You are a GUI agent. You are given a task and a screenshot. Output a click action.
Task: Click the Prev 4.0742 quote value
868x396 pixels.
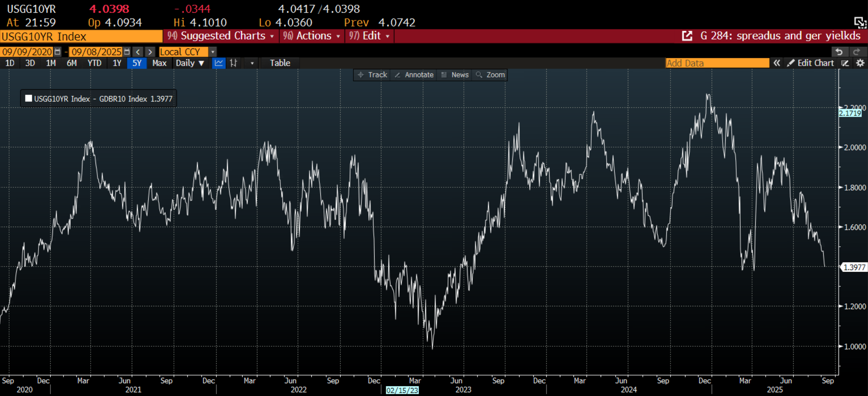click(x=380, y=23)
